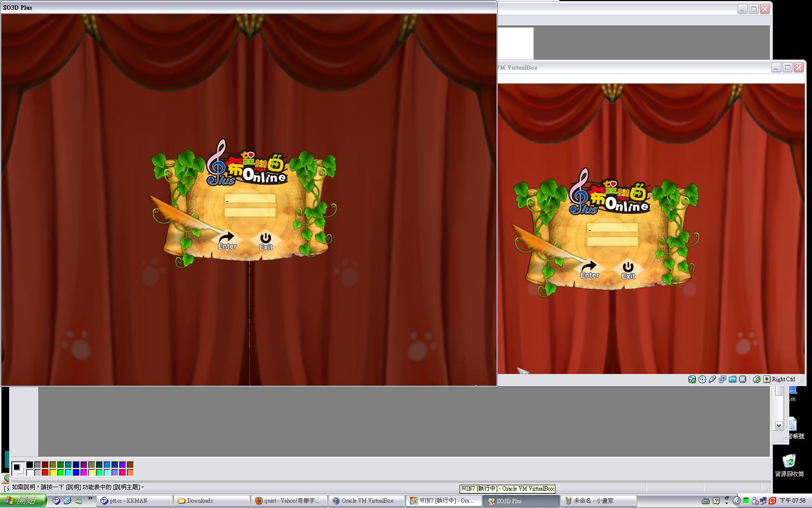This screenshot has width=812, height=508.
Task: Click the virtualization CPU chip icon in status bar
Action: click(x=743, y=379)
